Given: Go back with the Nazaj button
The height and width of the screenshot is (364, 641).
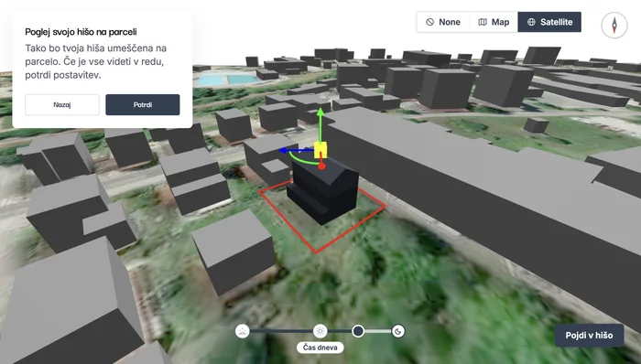Looking at the screenshot, I should point(62,105).
